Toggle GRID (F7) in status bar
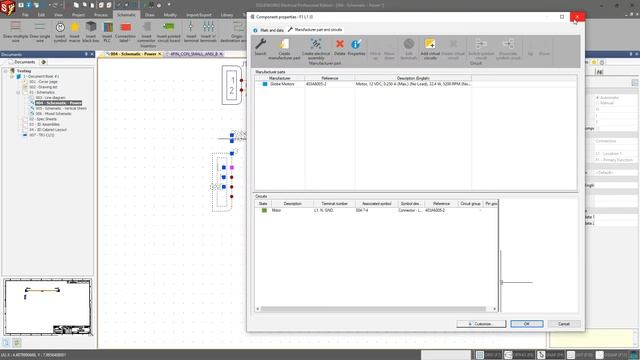 (x=488, y=355)
